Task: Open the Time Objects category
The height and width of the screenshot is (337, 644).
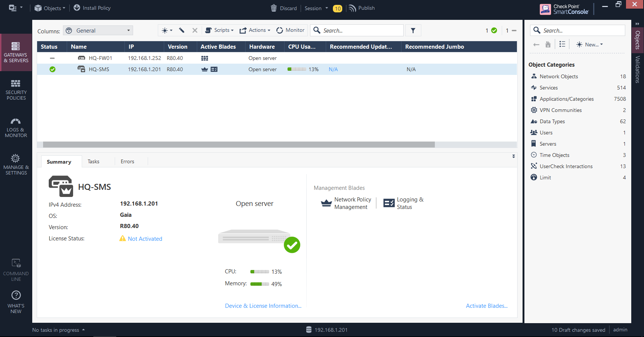Action: [578, 155]
